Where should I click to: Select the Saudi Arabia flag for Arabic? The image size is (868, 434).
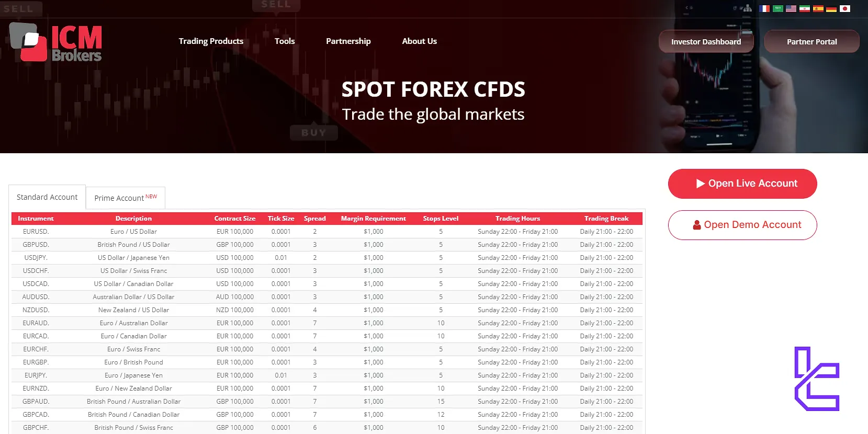[778, 8]
